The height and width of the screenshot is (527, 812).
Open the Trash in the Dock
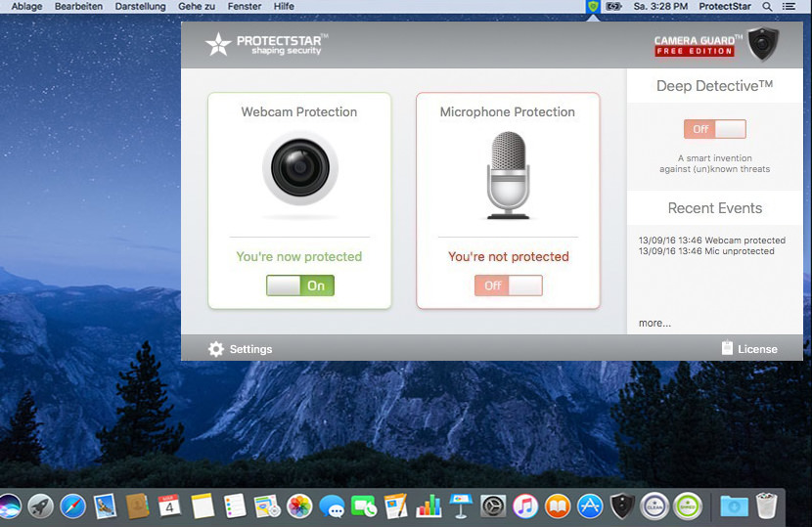pos(766,506)
